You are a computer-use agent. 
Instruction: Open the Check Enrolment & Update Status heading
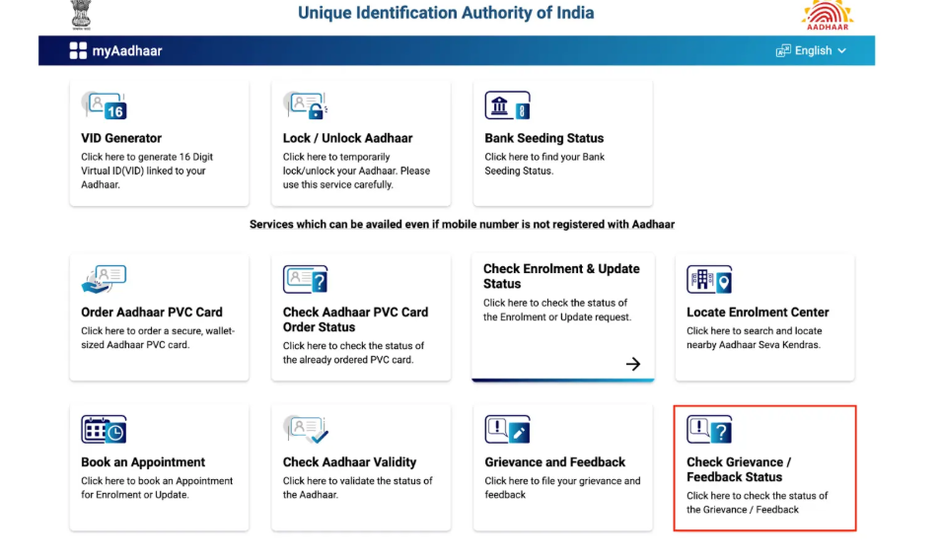coord(560,275)
